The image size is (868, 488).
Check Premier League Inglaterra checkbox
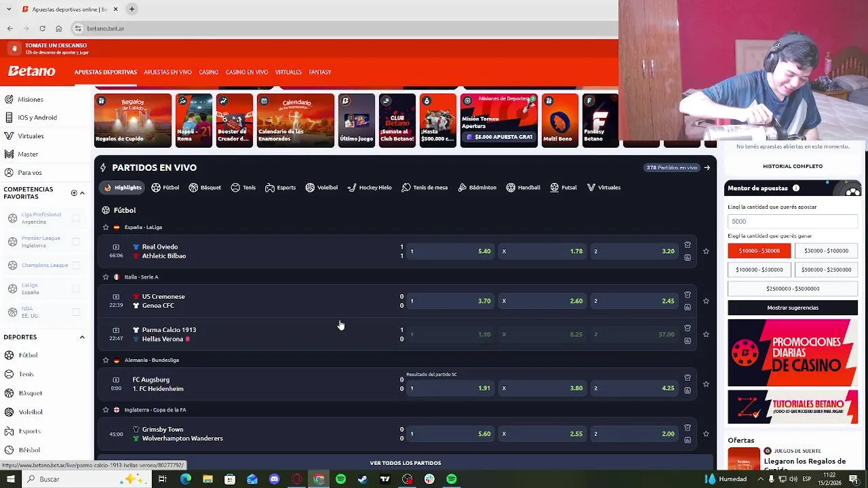click(76, 242)
